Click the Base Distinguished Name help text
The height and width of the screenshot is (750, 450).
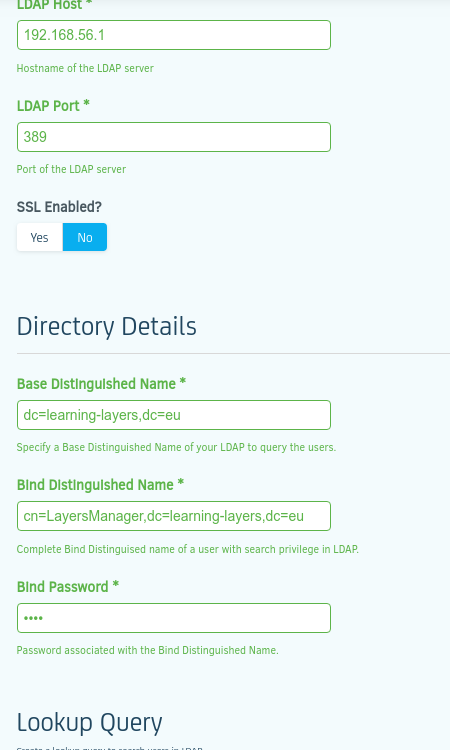[x=176, y=447]
